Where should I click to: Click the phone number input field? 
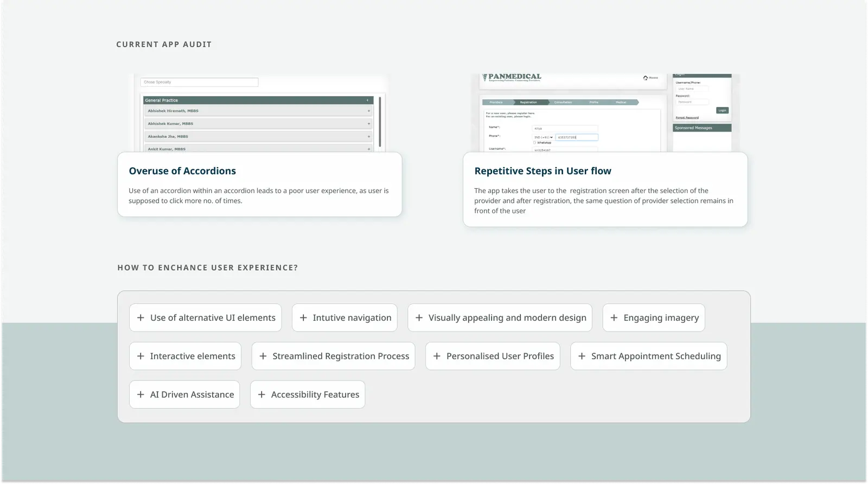click(x=577, y=137)
